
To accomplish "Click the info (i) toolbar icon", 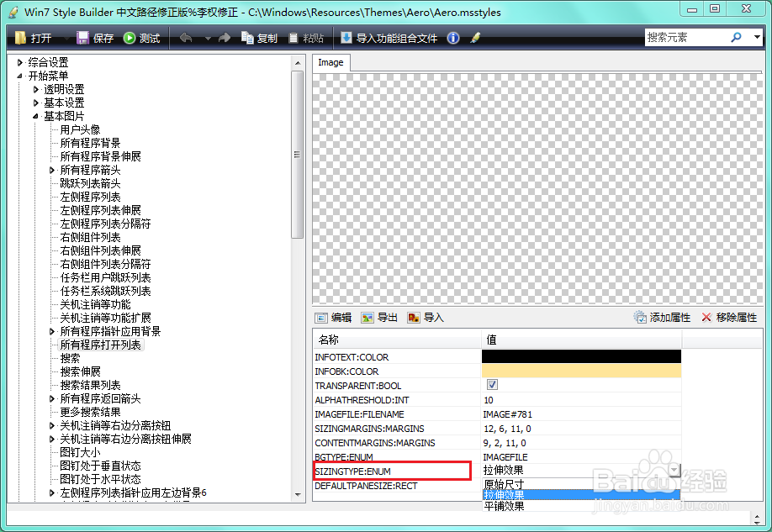I will click(452, 37).
